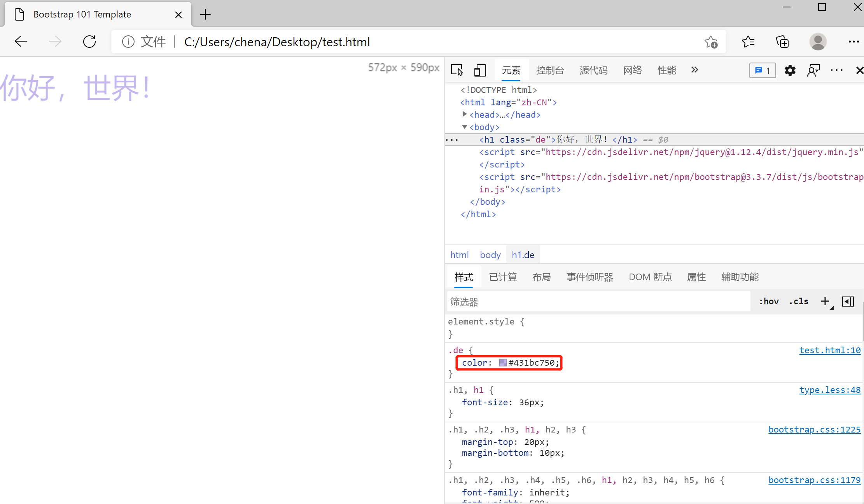Screen dimensions: 864x504
Task: Toggle the :hov element state panel
Action: tap(769, 301)
